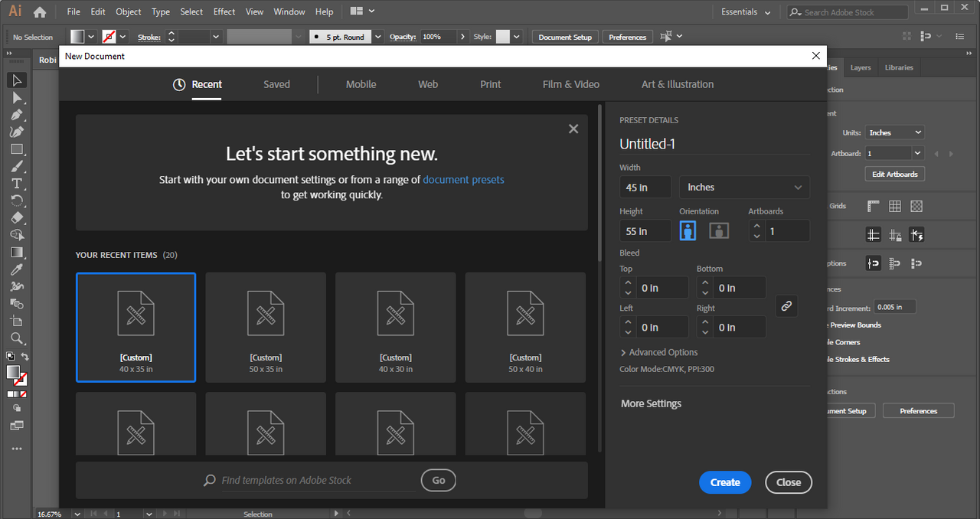
Task: Expand the Opacity arrow
Action: [462, 37]
